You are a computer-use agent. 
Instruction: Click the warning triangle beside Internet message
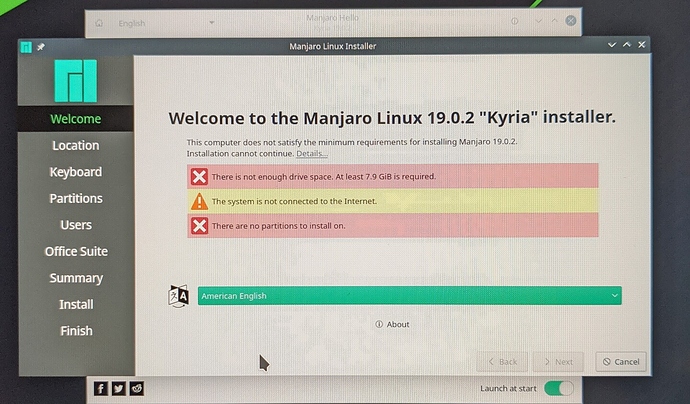point(199,202)
